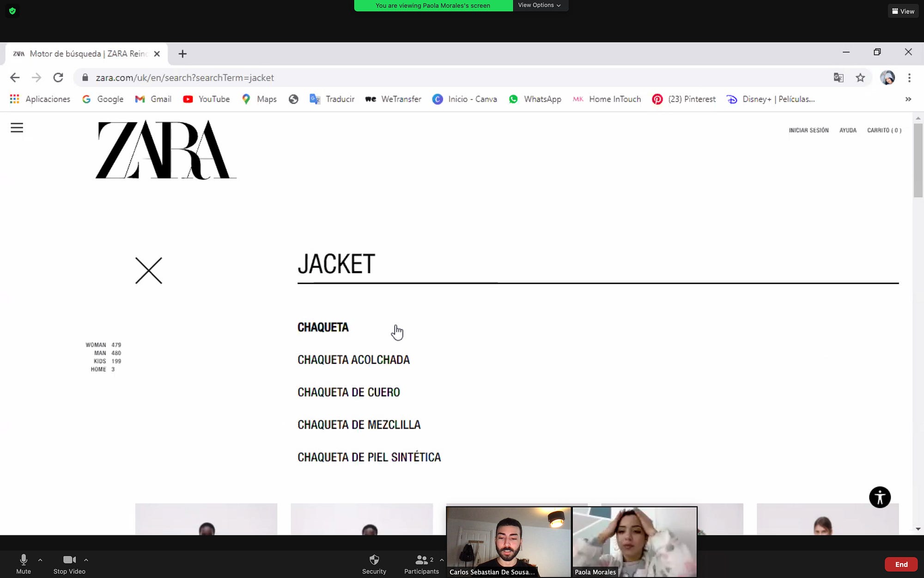Expand video options caret
The image size is (924, 578).
pyautogui.click(x=86, y=560)
